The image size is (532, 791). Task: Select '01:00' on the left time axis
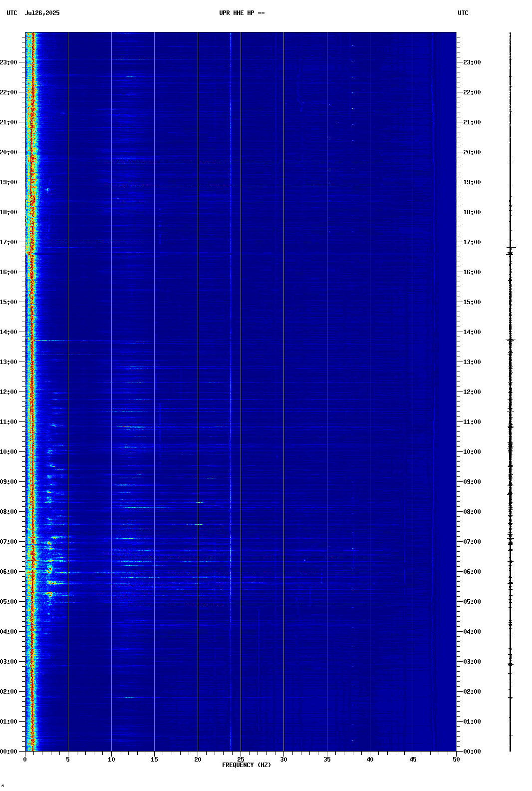tap(8, 722)
